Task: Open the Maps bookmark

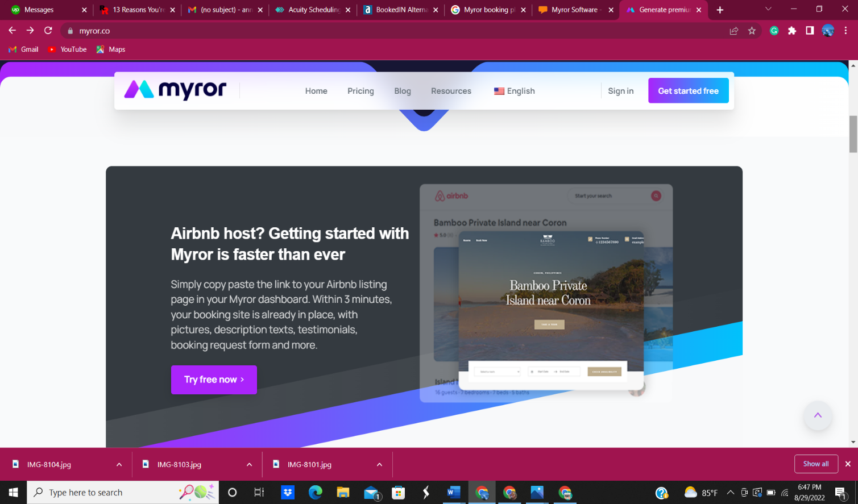Action: [111, 49]
